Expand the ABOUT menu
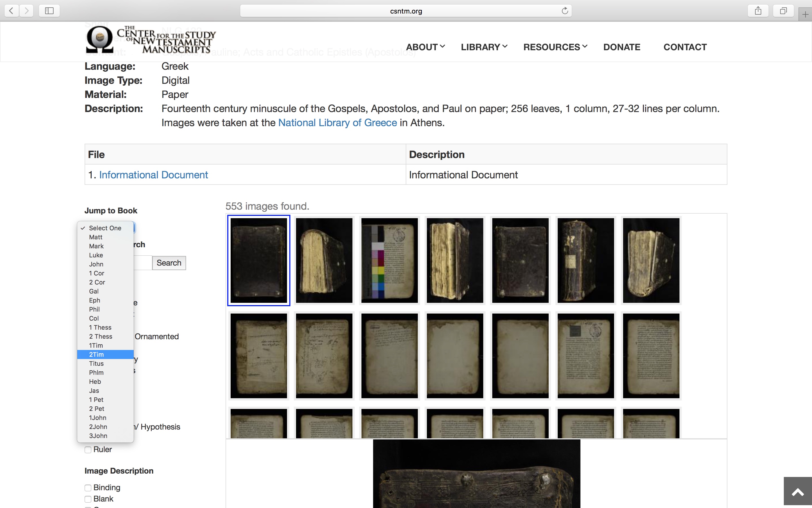This screenshot has width=812, height=508. [425, 47]
